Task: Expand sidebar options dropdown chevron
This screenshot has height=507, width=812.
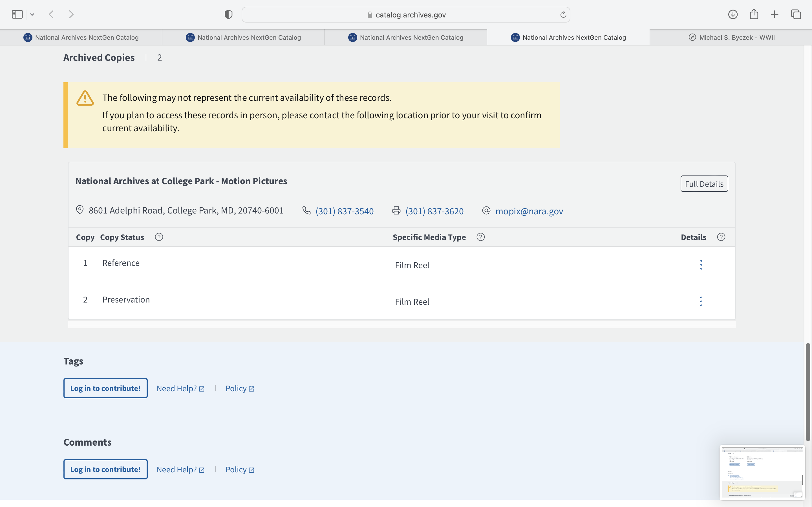Action: tap(32, 14)
